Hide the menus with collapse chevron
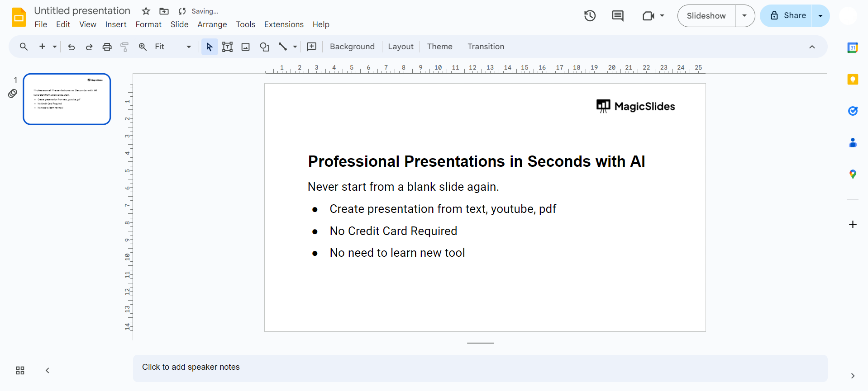 [x=812, y=47]
